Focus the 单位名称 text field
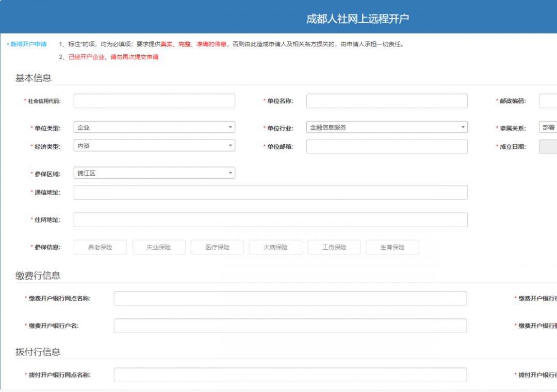The image size is (557, 392). [387, 101]
